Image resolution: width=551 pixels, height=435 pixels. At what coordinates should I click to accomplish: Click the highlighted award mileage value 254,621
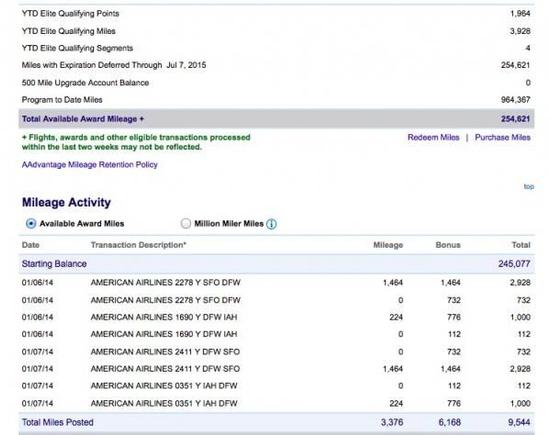[516, 119]
